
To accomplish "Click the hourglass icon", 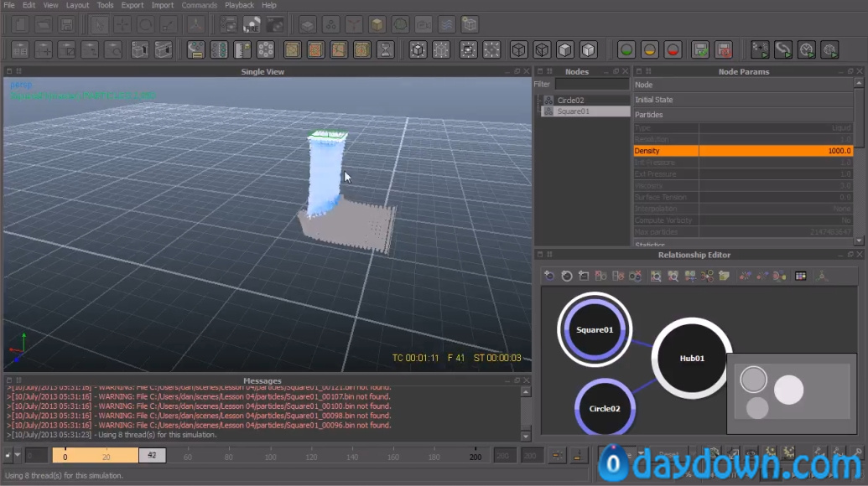I will pos(385,49).
